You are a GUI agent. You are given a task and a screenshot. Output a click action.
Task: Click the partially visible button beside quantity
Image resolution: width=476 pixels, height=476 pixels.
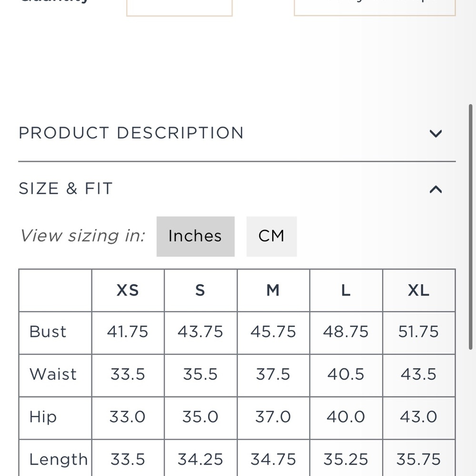[x=375, y=7]
